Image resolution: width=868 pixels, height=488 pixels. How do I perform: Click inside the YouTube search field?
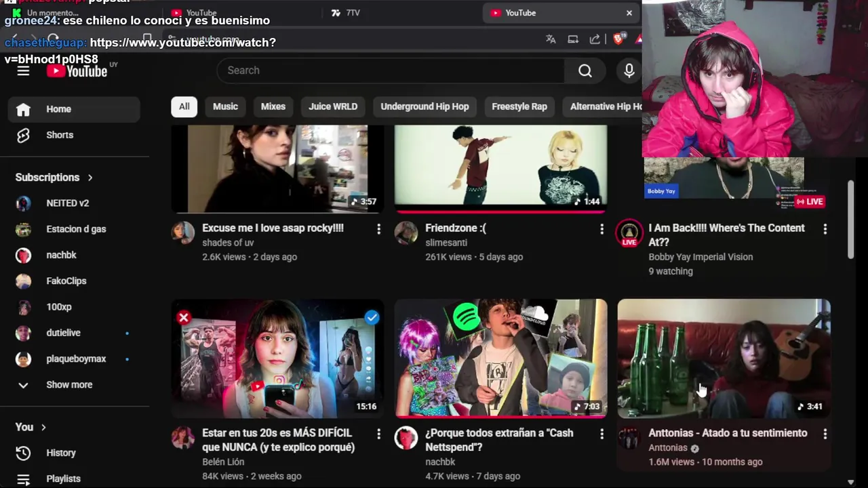391,70
